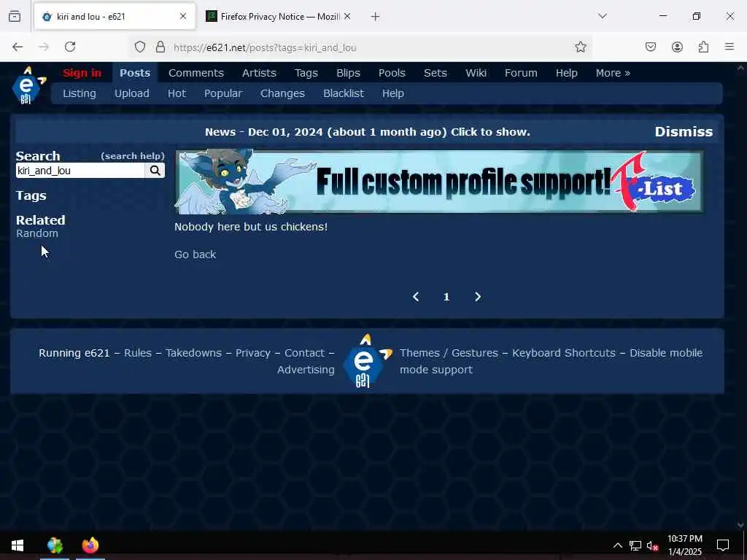Open the Hot submenu link
Screen dimensions: 747x560
coord(177,93)
